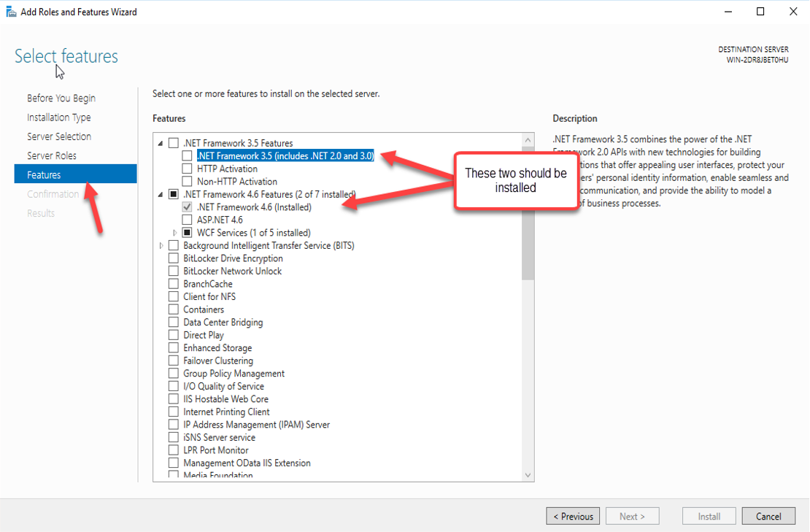
Task: Toggle the WCF Services checkbox
Action: (187, 232)
